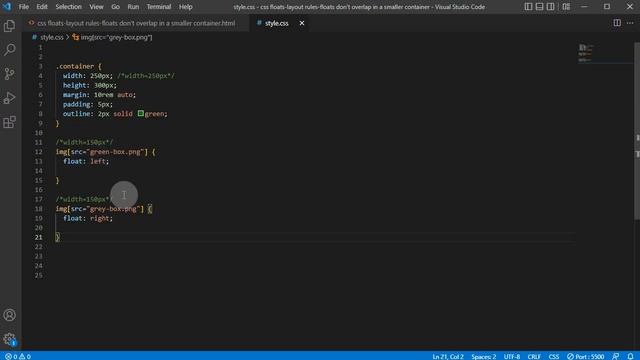Open the Accounts menu icon
This screenshot has height=360, width=640.
pos(9,315)
